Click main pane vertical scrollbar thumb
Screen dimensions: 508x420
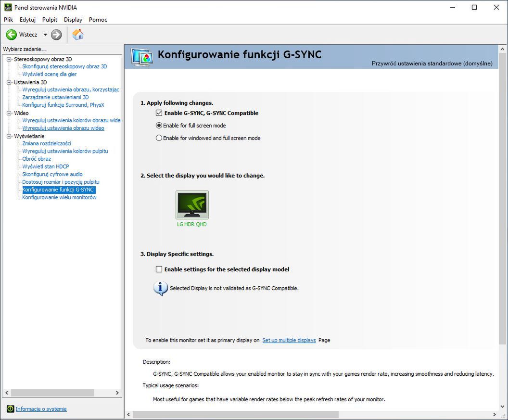point(503,200)
